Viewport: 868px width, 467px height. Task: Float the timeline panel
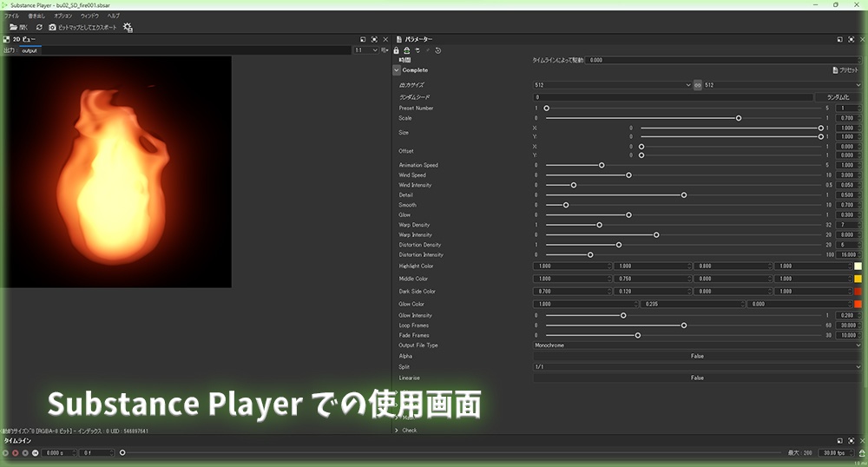(839, 441)
